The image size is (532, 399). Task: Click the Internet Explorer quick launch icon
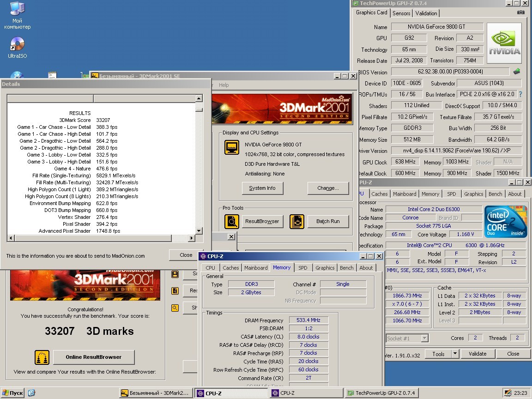click(x=31, y=393)
